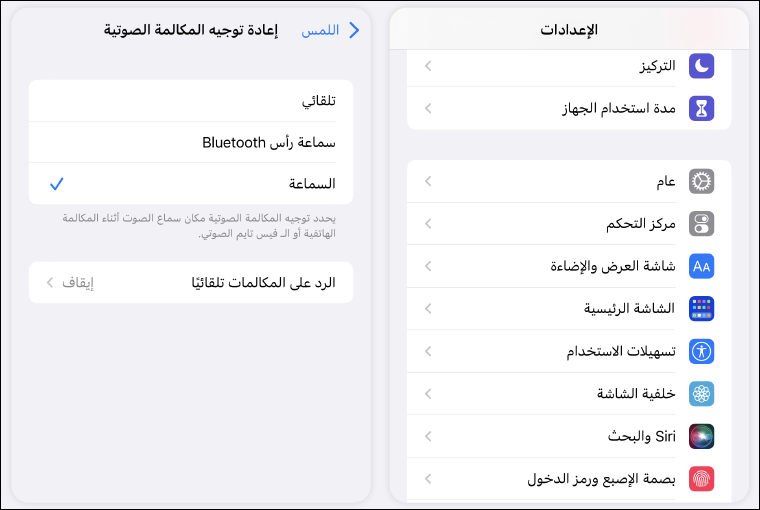The width and height of the screenshot is (760, 510).
Task: Click the Siri والبحث icon
Action: click(x=702, y=436)
